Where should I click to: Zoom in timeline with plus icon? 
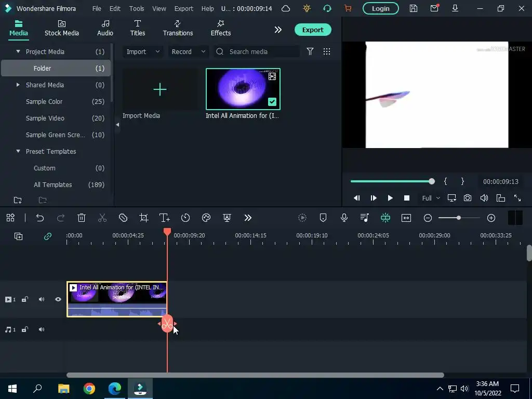click(x=491, y=218)
